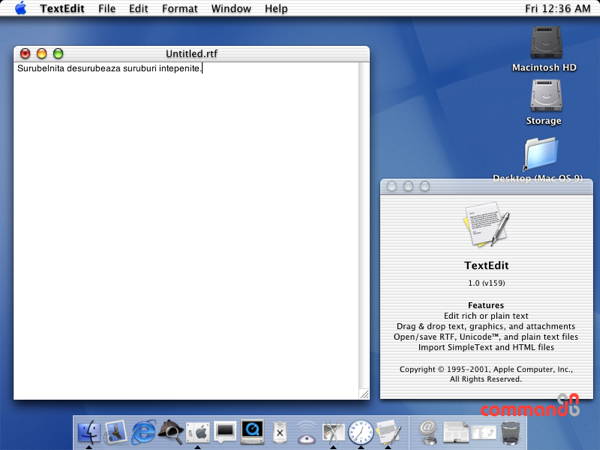This screenshot has height=450, width=600.
Task: Click the copyright notice in About window
Action: coord(486,374)
